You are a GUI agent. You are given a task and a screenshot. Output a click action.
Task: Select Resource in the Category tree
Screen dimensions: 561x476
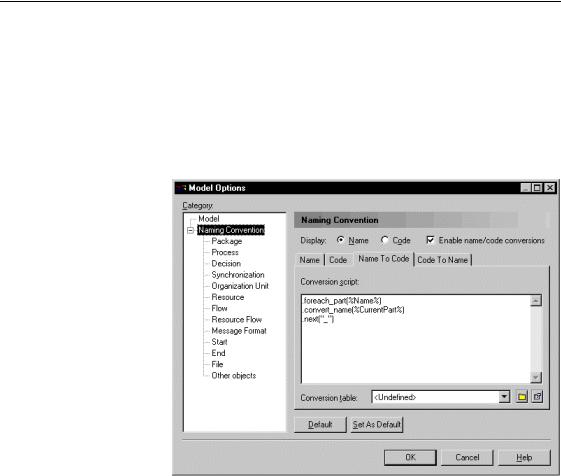coord(228,297)
